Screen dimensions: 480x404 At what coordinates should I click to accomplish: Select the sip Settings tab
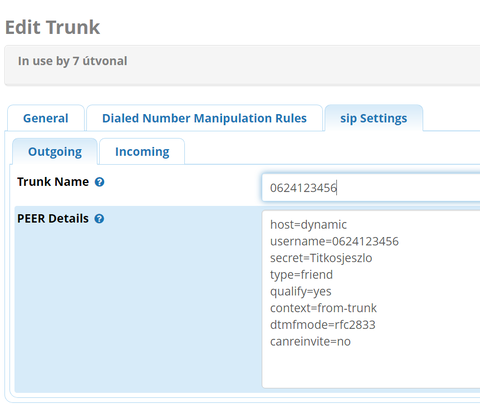374,118
